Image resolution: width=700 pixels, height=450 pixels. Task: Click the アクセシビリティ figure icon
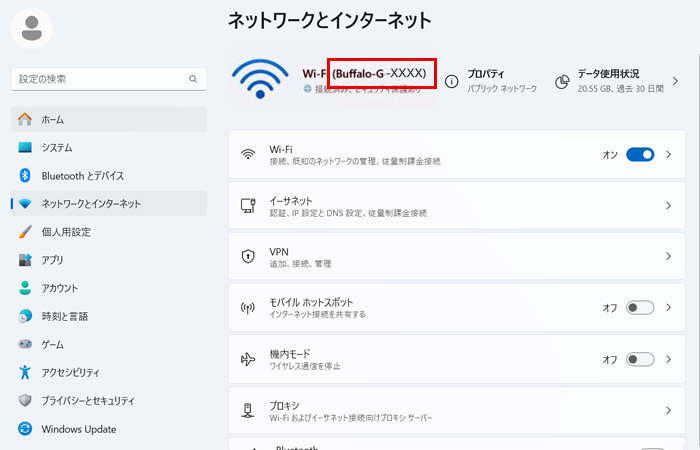(x=25, y=372)
